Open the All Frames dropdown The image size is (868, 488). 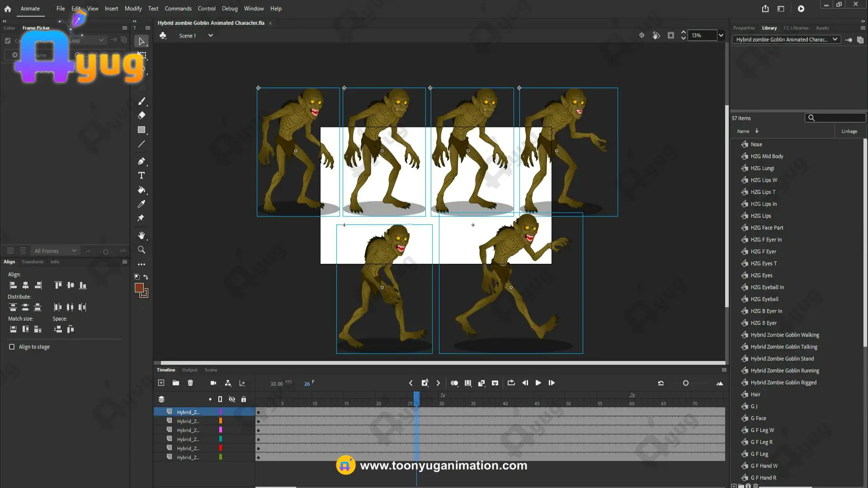[x=56, y=251]
